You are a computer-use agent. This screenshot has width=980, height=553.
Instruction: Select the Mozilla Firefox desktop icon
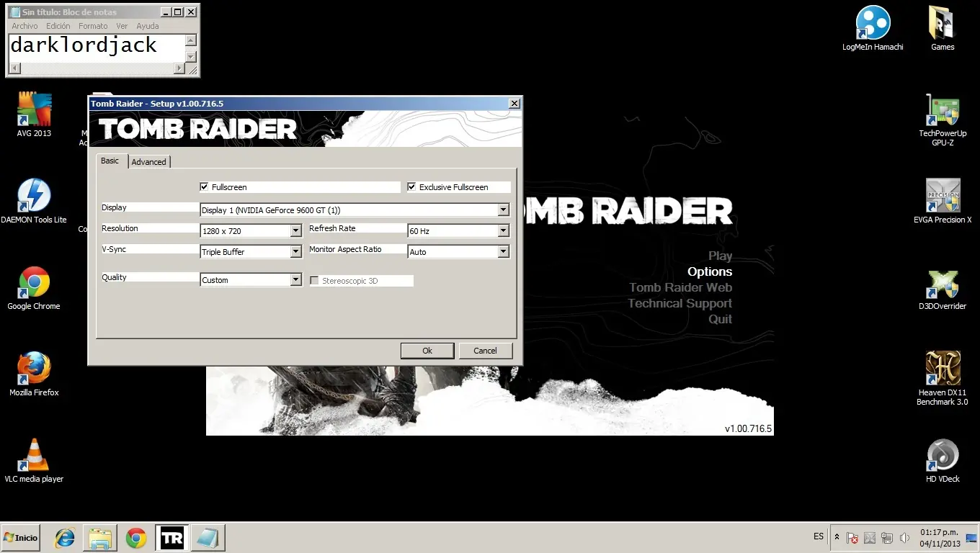[34, 374]
